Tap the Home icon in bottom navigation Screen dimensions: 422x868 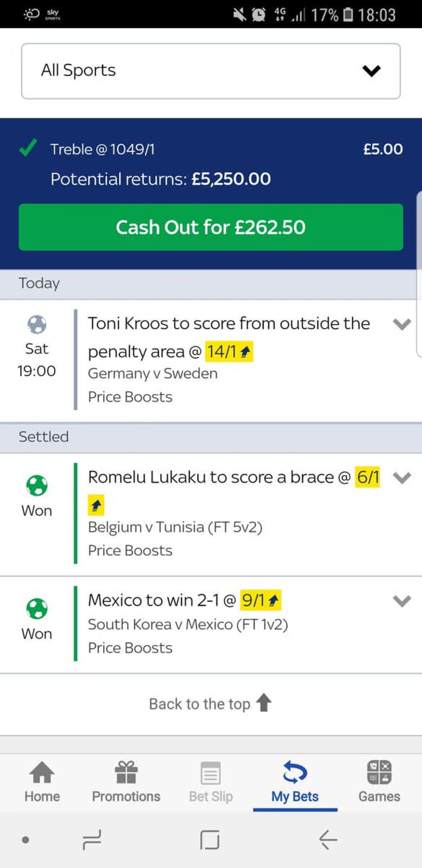(x=42, y=772)
